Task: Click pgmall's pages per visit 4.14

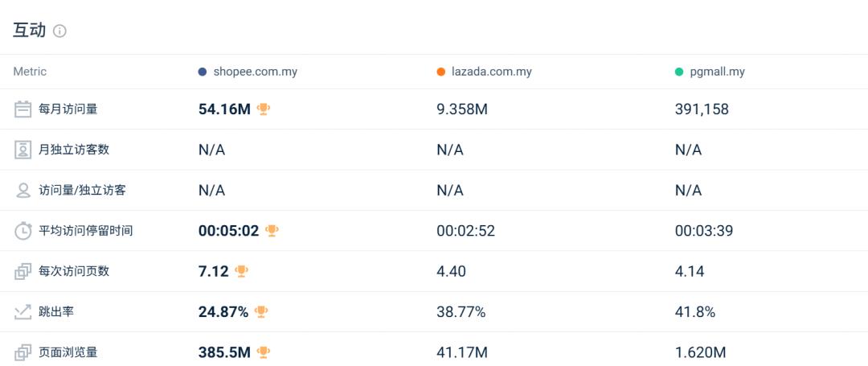Action: click(x=690, y=271)
